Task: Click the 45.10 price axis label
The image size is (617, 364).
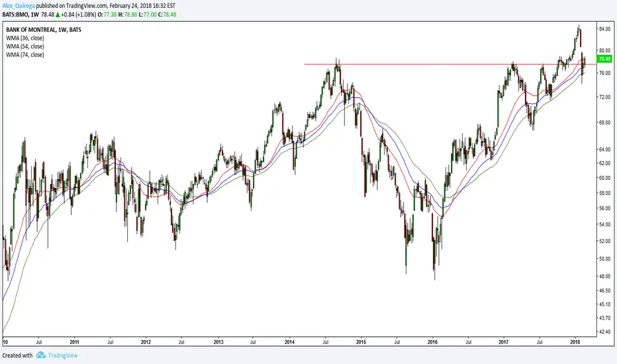Action: 604,304
